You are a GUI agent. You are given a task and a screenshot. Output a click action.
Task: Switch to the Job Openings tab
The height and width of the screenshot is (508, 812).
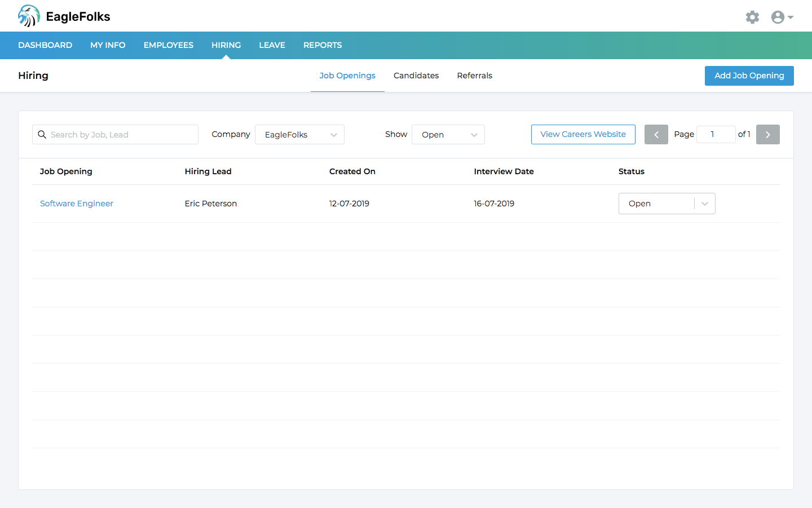347,76
